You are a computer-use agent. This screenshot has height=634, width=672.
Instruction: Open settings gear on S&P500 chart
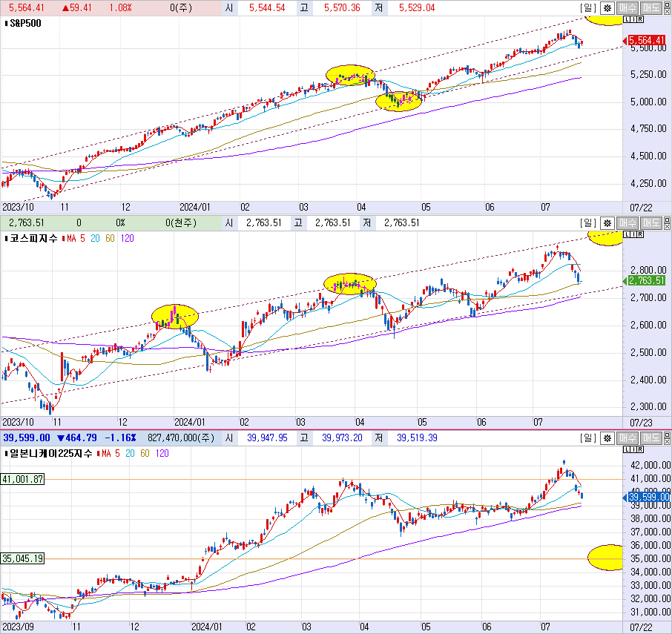pos(607,7)
